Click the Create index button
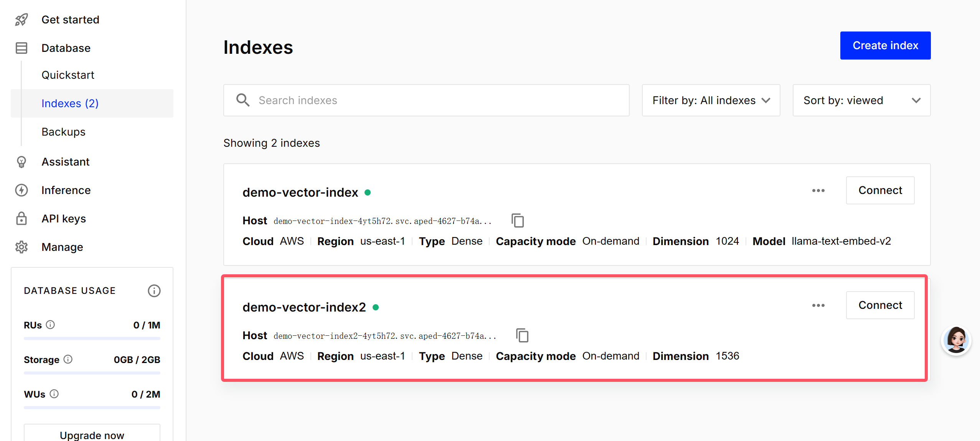 click(885, 45)
